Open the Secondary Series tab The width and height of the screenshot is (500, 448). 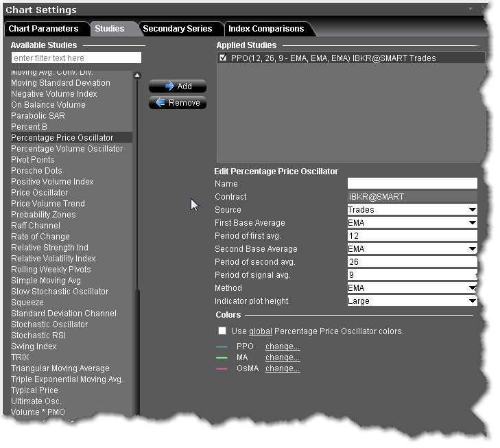tap(173, 29)
